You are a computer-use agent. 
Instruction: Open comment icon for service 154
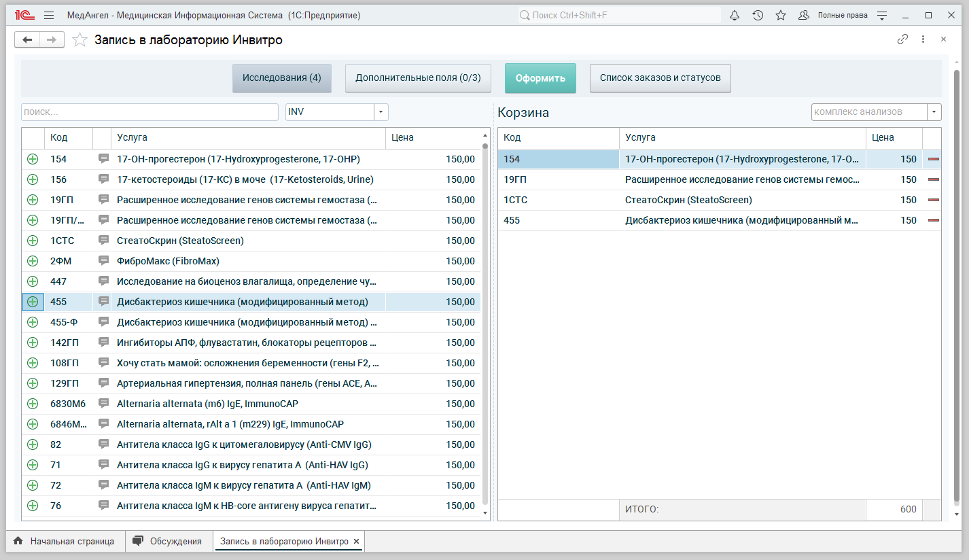click(x=103, y=159)
